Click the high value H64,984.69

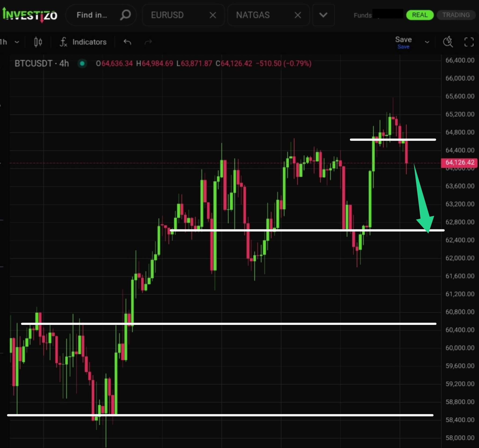[x=155, y=63]
